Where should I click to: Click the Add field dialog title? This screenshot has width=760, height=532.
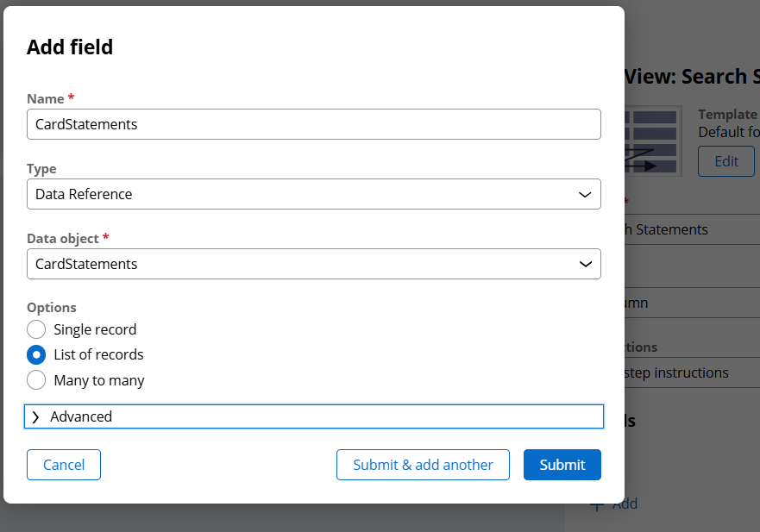(70, 47)
